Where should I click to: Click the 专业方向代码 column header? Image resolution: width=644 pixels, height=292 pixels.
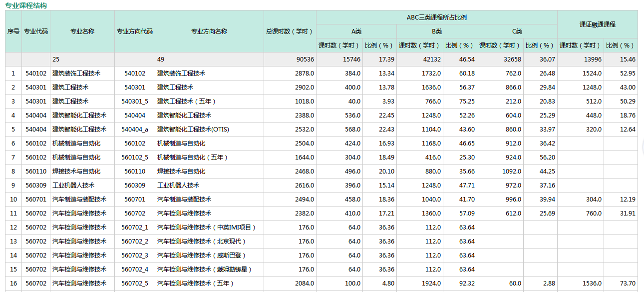[135, 31]
